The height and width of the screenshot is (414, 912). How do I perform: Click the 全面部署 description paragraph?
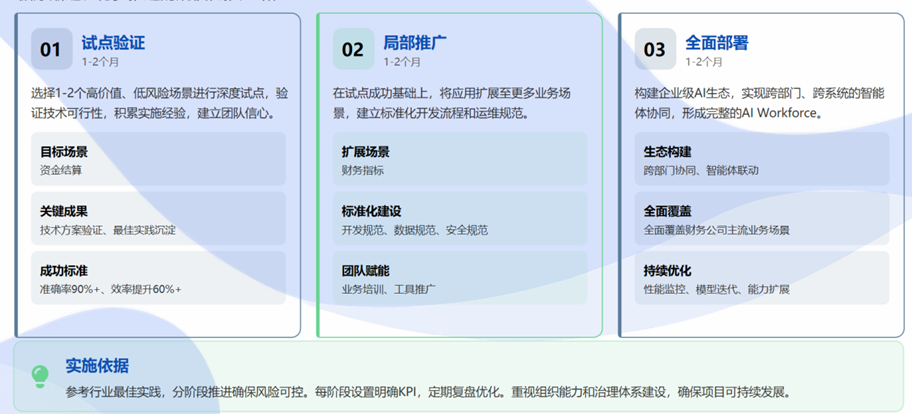coord(758,103)
